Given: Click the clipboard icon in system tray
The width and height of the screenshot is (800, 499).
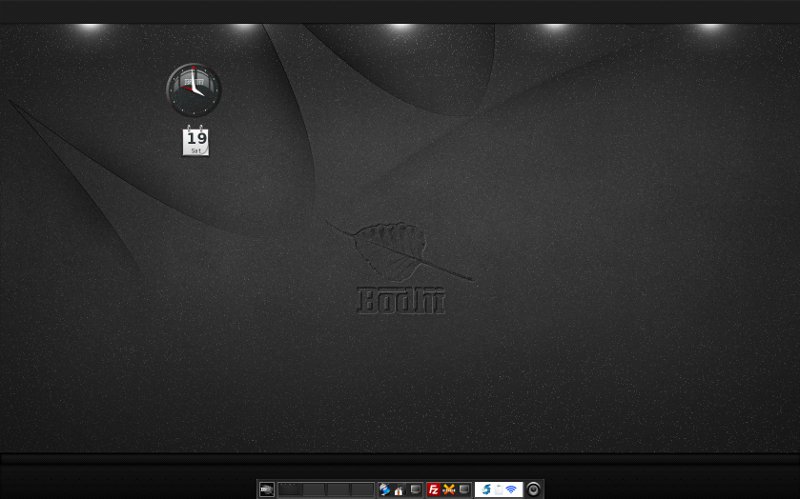Looking at the screenshot, I should pyautogui.click(x=498, y=490).
